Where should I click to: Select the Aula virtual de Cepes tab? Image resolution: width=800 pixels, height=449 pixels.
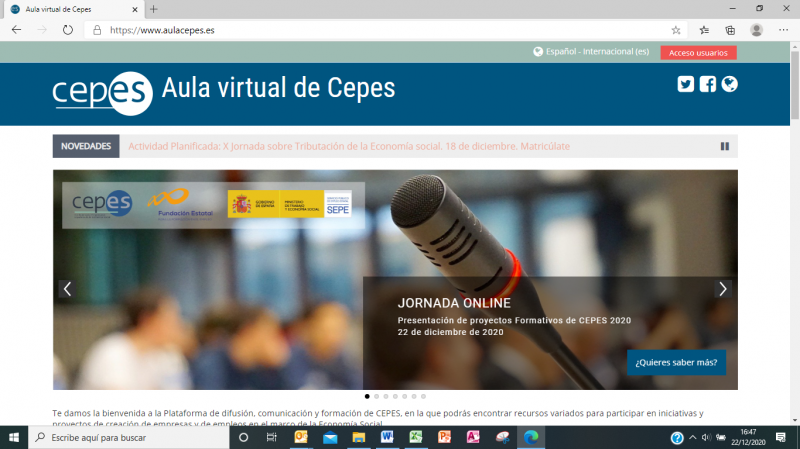(x=70, y=9)
